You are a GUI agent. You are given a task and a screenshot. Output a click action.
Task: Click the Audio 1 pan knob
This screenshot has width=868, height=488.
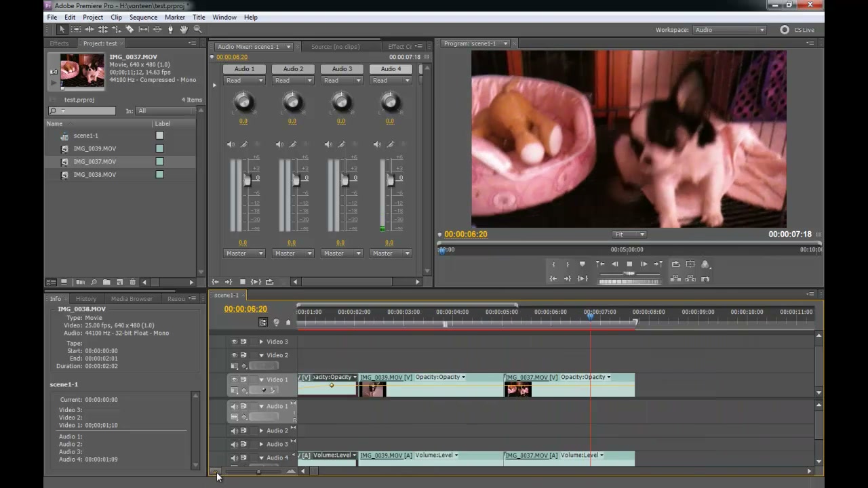click(243, 102)
